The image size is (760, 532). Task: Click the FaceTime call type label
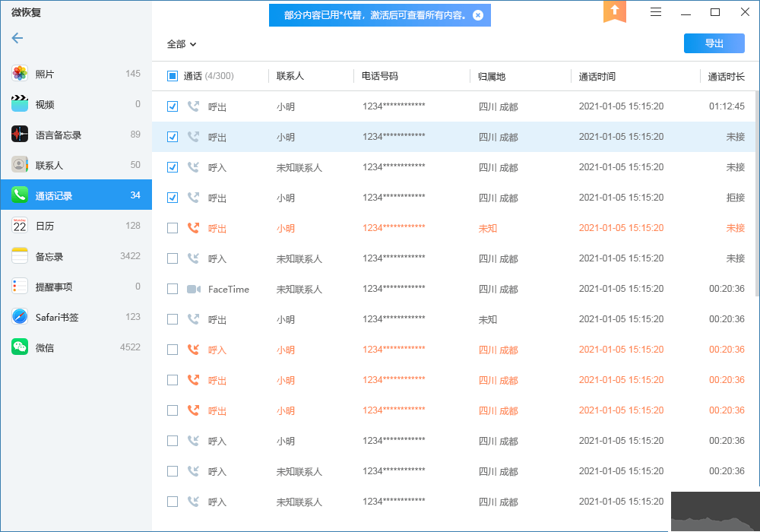point(228,290)
